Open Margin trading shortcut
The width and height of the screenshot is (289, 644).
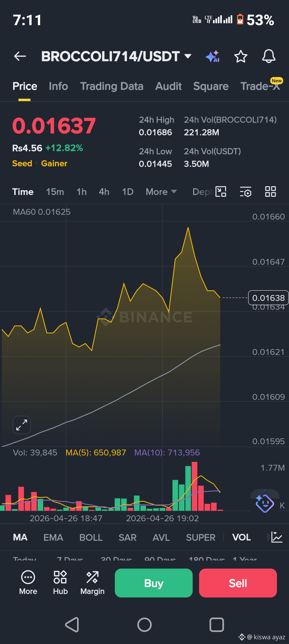(92, 583)
